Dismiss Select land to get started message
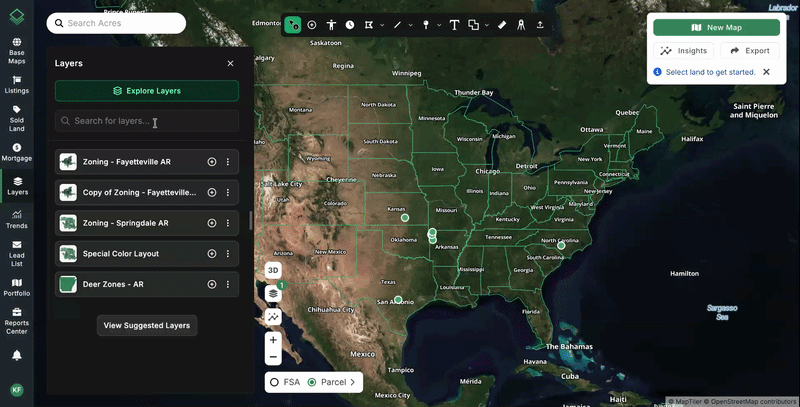Image resolution: width=800 pixels, height=407 pixels. point(766,72)
